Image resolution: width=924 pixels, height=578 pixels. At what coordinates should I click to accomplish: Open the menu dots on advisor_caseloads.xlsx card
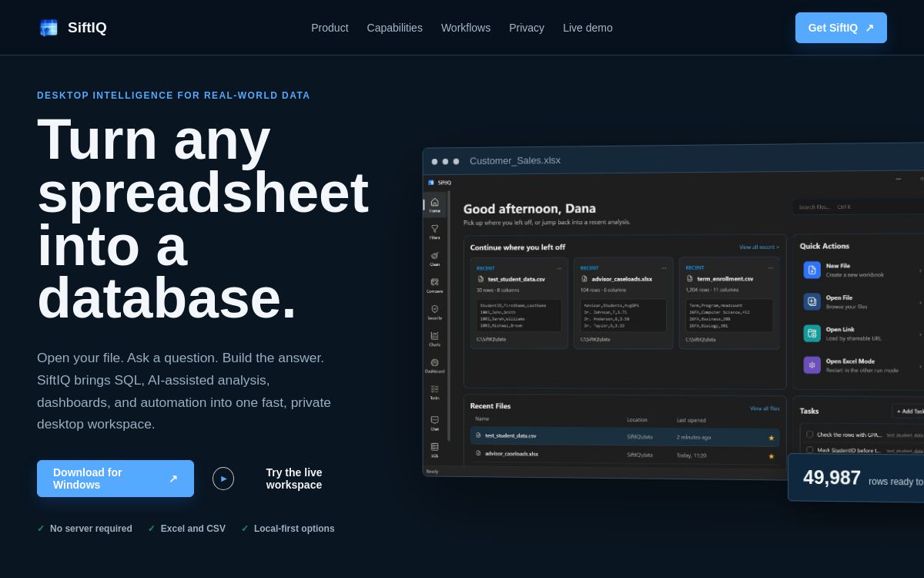click(665, 268)
